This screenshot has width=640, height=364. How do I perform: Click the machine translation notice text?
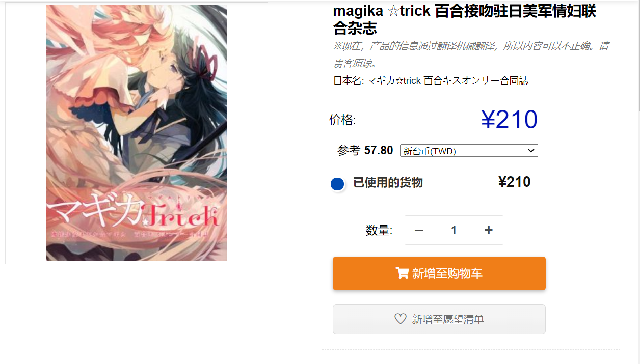pyautogui.click(x=470, y=54)
